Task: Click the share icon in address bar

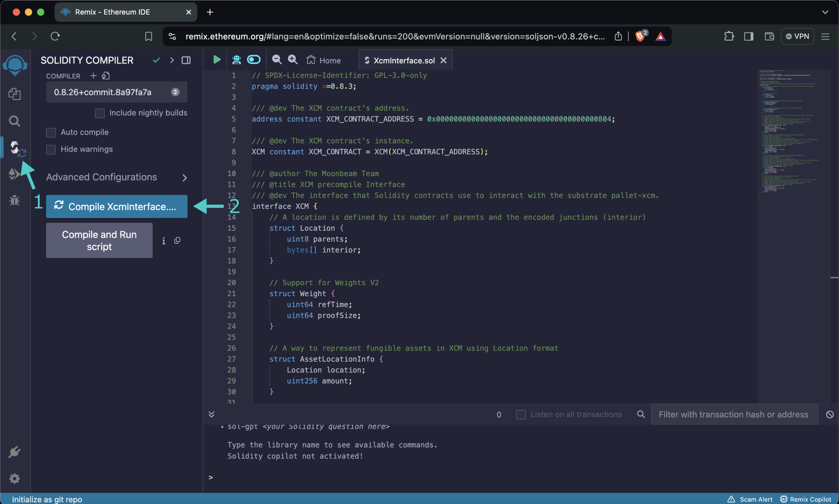Action: [618, 36]
